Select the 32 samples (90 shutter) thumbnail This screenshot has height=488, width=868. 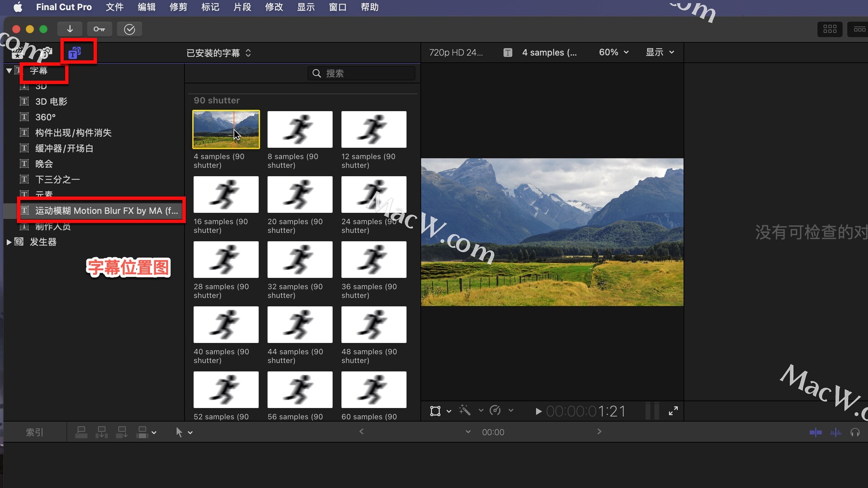click(300, 259)
